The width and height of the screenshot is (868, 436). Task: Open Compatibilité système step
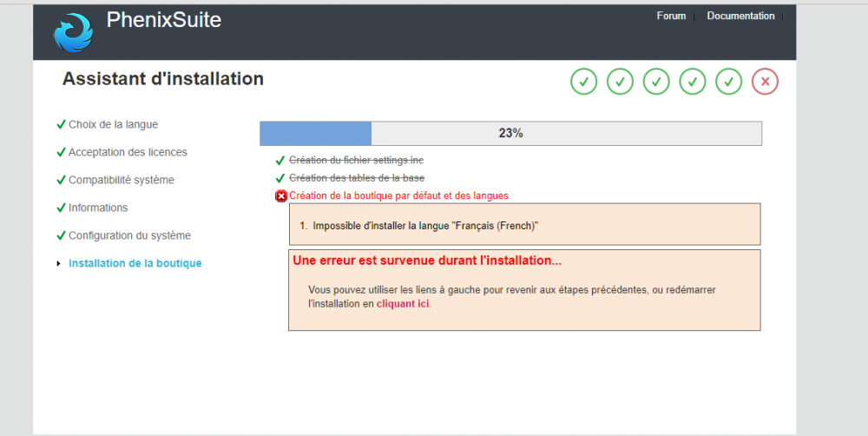[x=122, y=180]
